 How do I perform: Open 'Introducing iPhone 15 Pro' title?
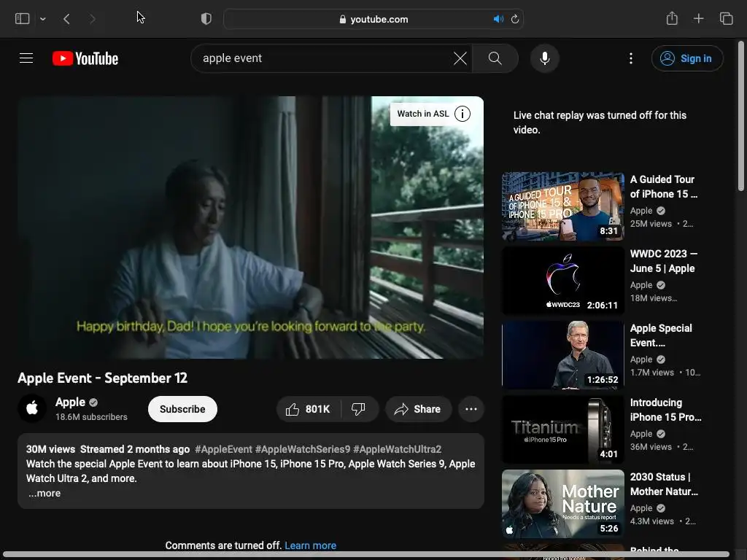pyautogui.click(x=665, y=410)
